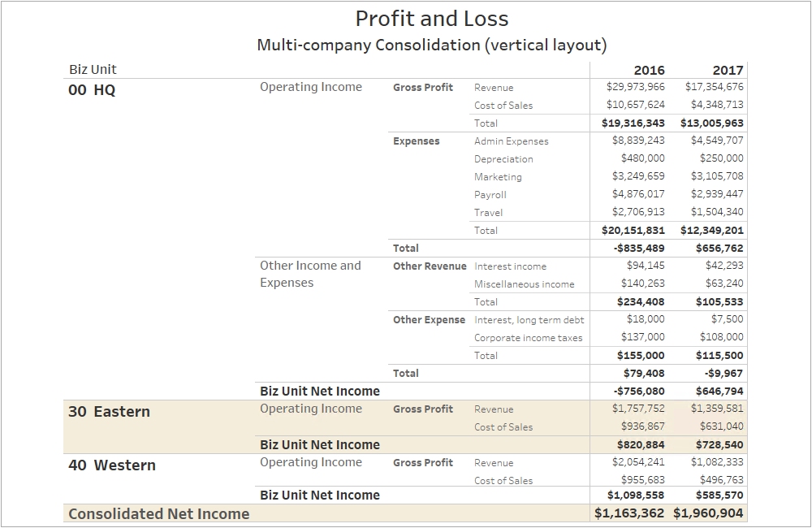Viewport: 812px width, 528px height.
Task: Click Eastern 2017 Cost of Sales $631,040
Action: point(721,426)
